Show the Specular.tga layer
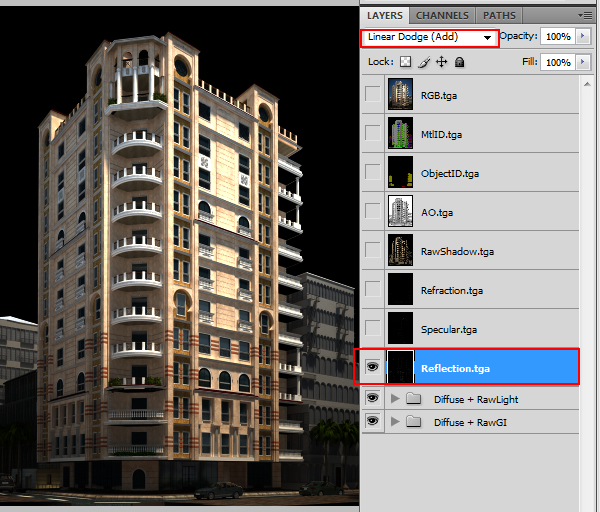The image size is (600, 512). coord(373,328)
